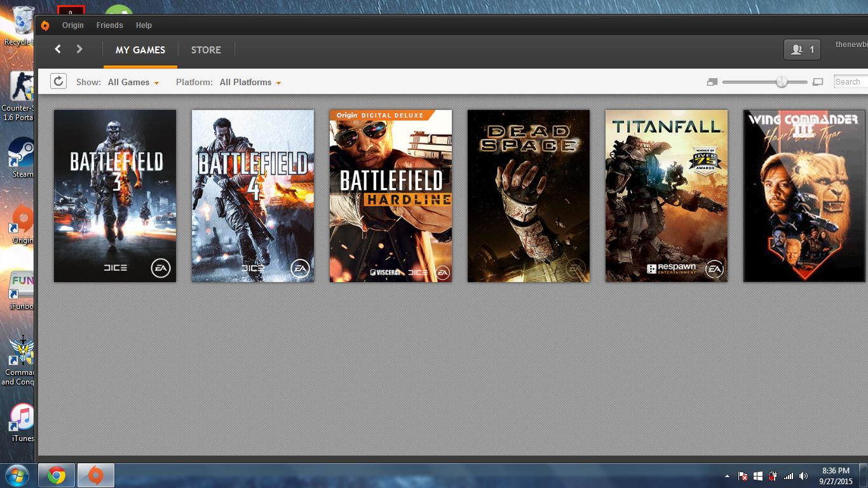The width and height of the screenshot is (868, 488).
Task: Select the iTunes desktop shortcut
Action: [22, 423]
